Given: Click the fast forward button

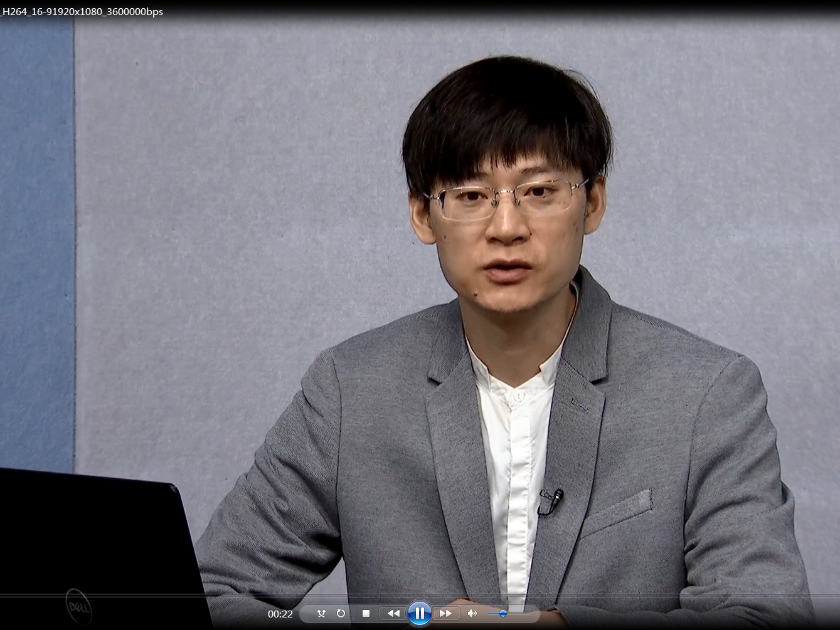Looking at the screenshot, I should [x=445, y=613].
